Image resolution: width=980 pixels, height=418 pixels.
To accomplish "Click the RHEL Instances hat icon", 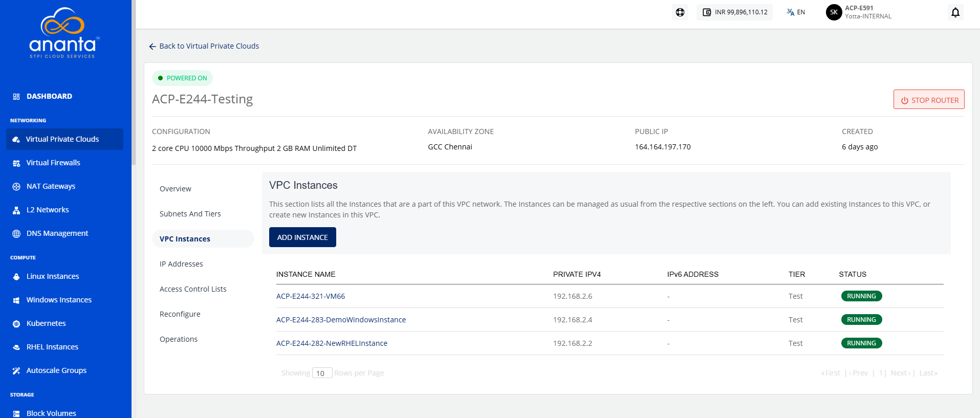I will (16, 347).
